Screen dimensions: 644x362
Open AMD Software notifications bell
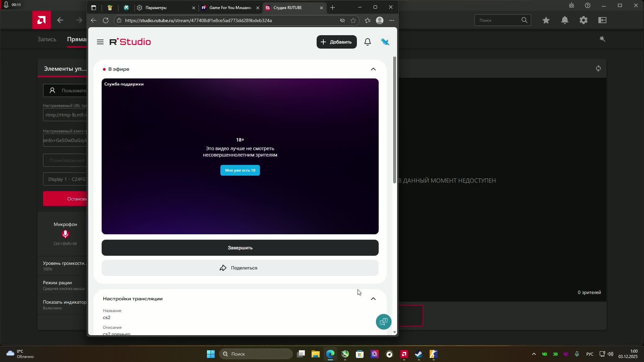565,20
